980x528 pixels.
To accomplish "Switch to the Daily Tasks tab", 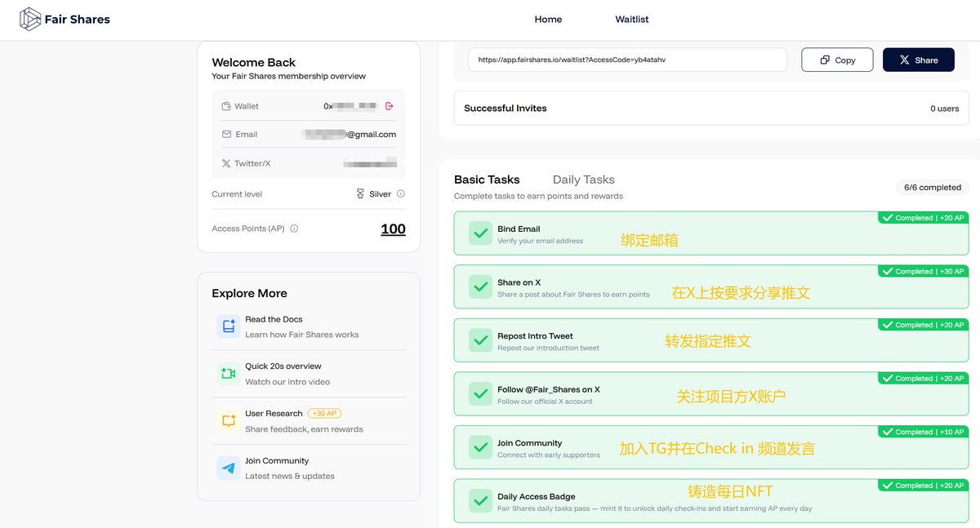I will point(583,180).
